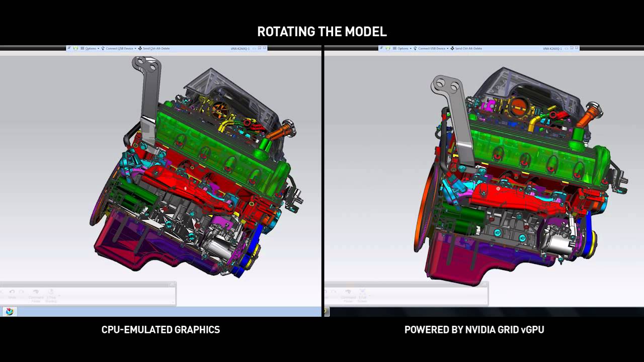Click the app icon in left window taskbar
The image size is (644, 362).
[9, 312]
